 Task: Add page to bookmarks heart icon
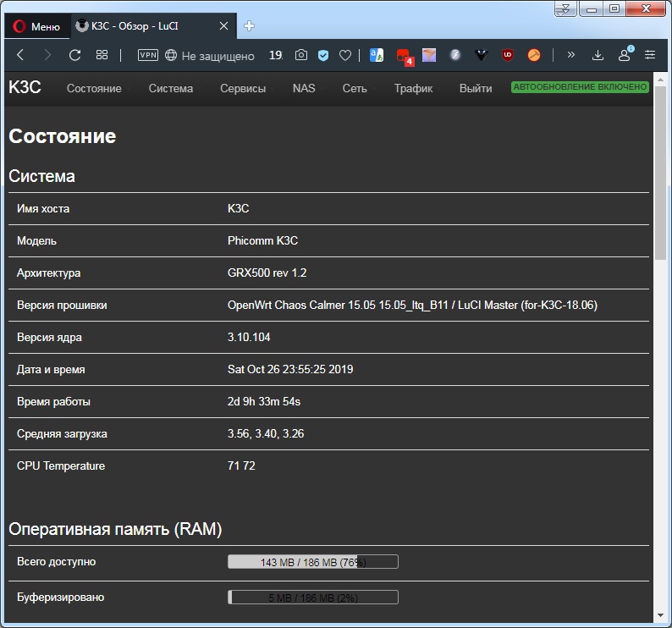tap(345, 55)
